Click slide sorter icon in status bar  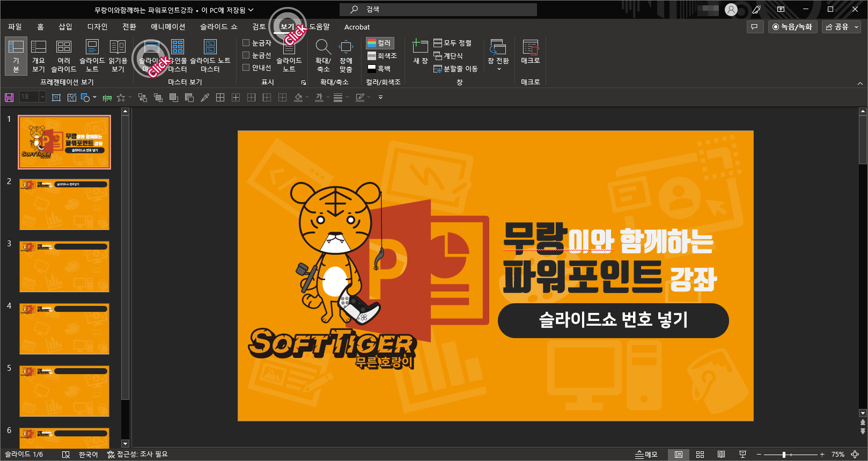pos(700,455)
